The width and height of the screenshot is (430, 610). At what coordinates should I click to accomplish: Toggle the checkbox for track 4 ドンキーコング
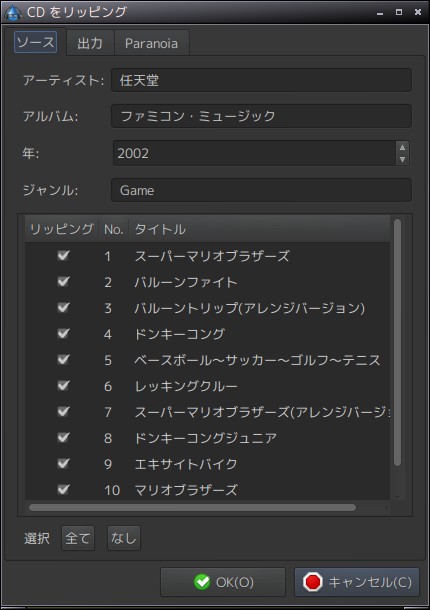[x=63, y=333]
